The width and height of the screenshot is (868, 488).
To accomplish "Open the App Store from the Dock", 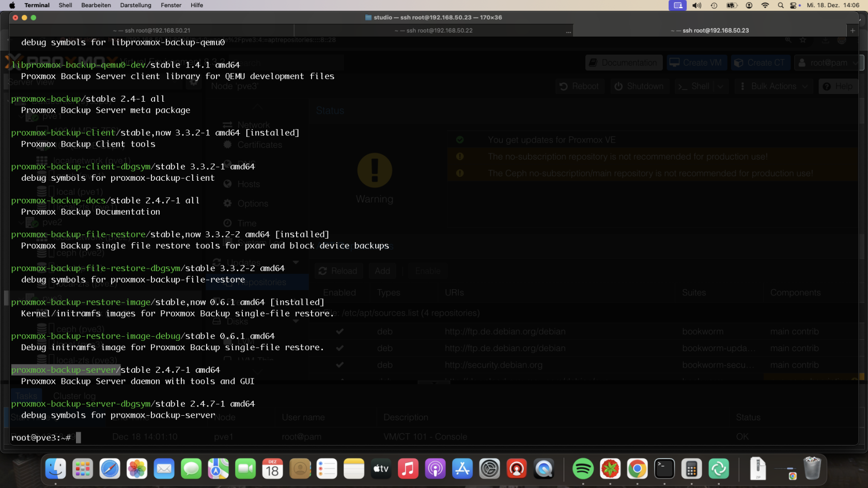I will (462, 469).
